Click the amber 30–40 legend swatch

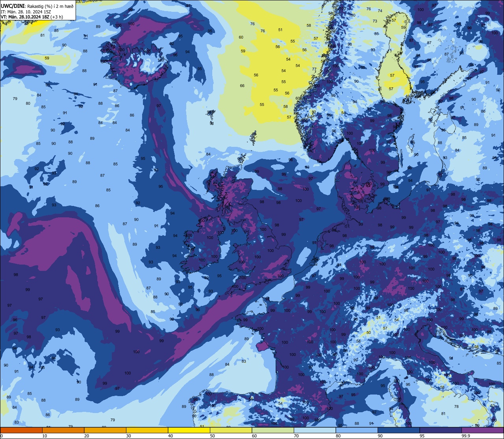click(147, 430)
